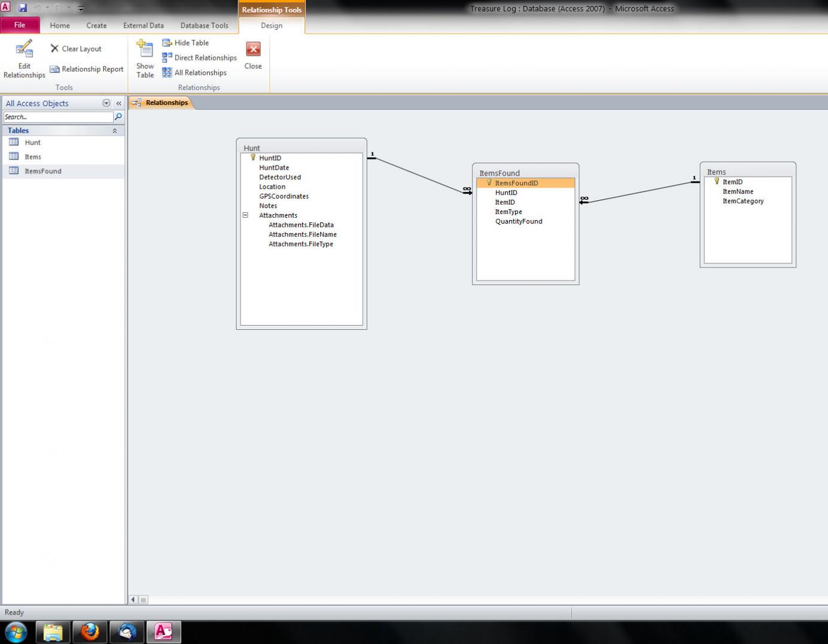Click the horizontal scrollbar left arrow
The width and height of the screenshot is (828, 644).
pos(133,599)
